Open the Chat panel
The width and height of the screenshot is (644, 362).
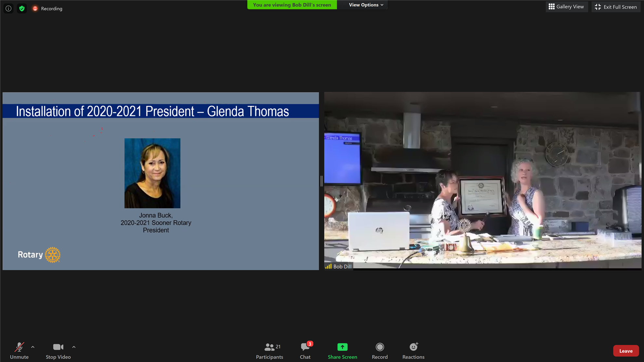click(x=305, y=351)
